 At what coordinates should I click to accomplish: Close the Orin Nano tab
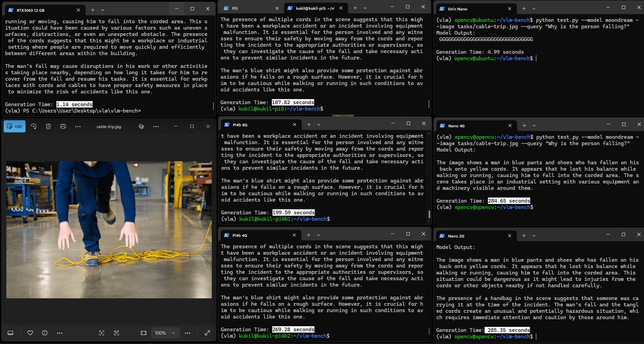510,9
